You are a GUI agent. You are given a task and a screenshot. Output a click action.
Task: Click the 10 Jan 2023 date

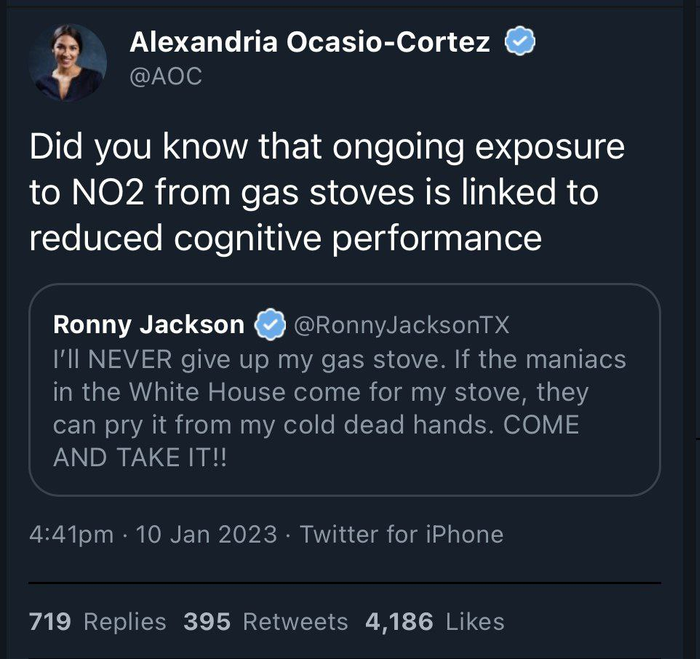(x=205, y=535)
